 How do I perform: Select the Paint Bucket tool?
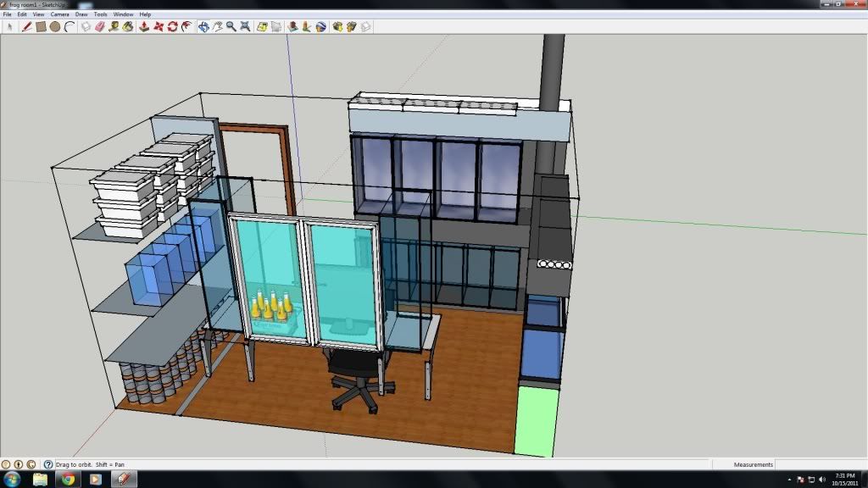click(x=128, y=26)
